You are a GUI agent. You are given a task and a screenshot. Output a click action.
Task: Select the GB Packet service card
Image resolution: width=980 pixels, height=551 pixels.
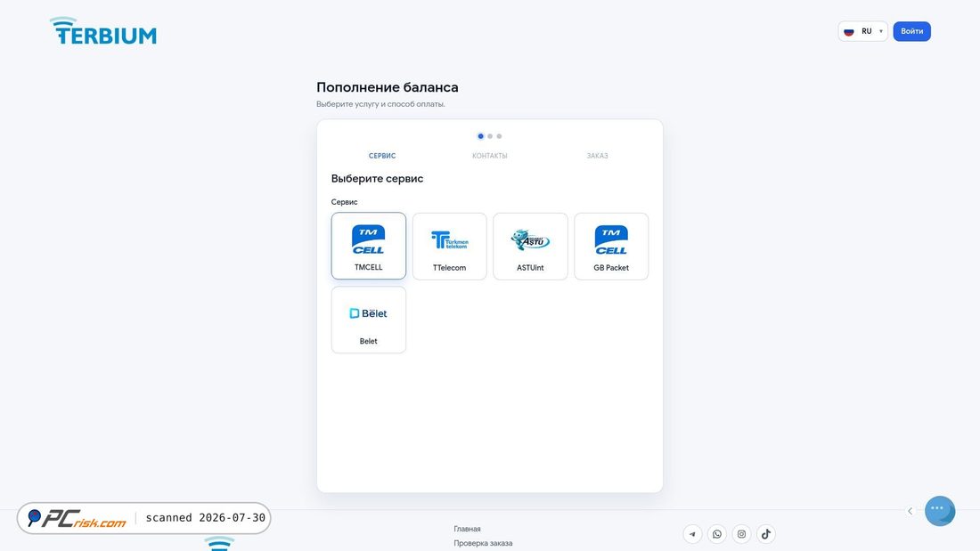pyautogui.click(x=611, y=247)
